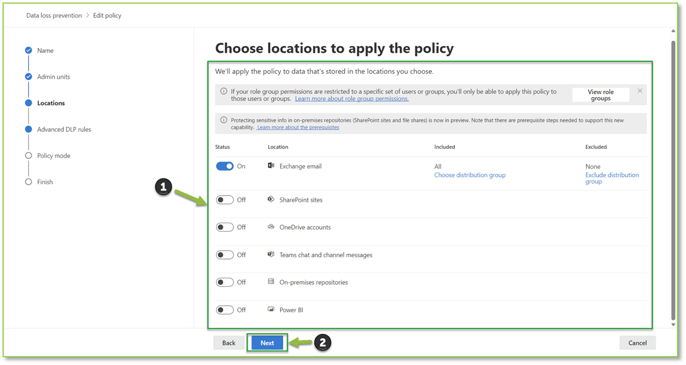Click the Data loss prevention breadcrumb
Screen dimensions: 686x365
click(54, 15)
